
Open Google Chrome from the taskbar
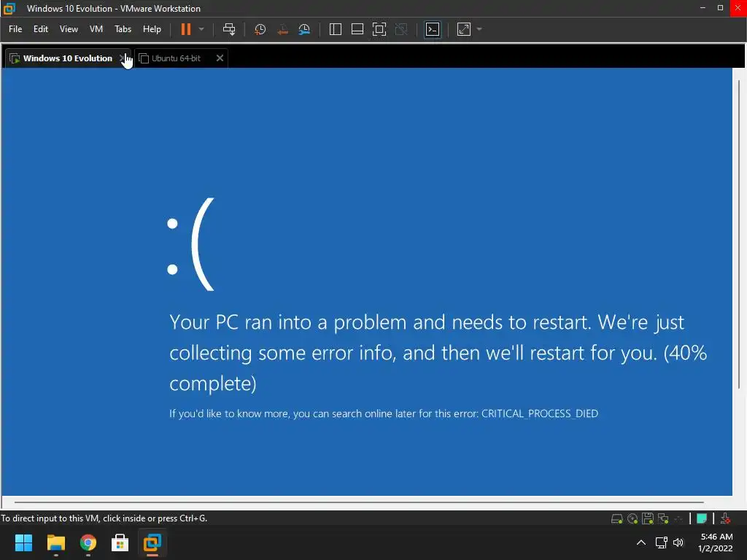[88, 542]
